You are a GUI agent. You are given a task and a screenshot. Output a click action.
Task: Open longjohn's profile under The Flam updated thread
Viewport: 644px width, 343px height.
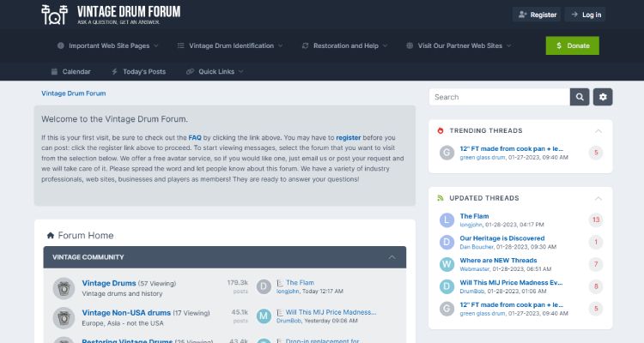coord(471,225)
